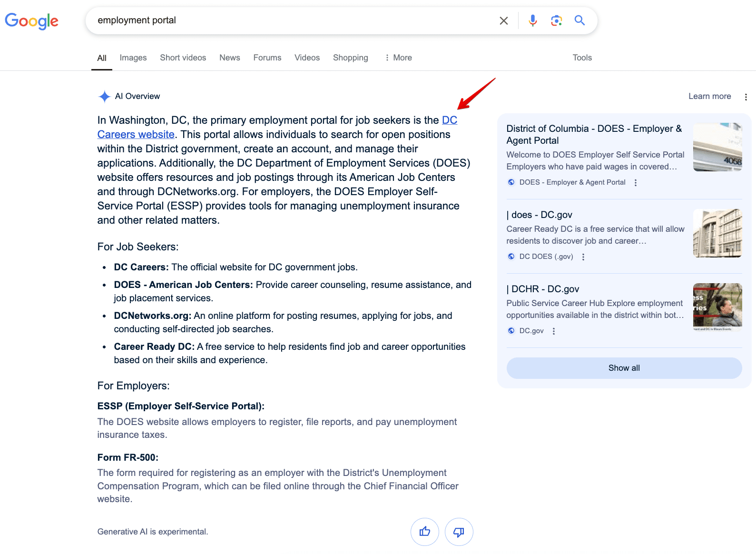This screenshot has width=756, height=554.
Task: Click 'DOES - American Job Centers:' bullet text
Action: [x=183, y=285]
